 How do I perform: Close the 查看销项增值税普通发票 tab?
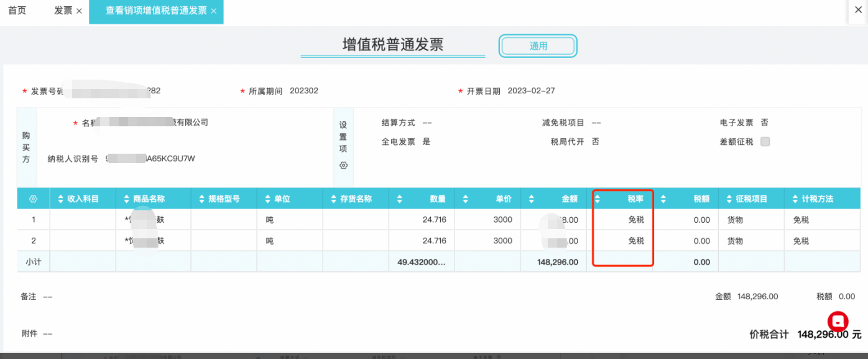[x=214, y=11]
